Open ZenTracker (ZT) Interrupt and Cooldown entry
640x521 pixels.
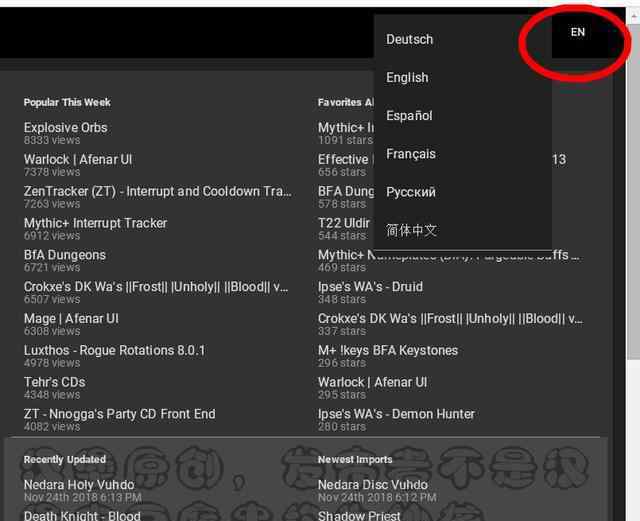pyautogui.click(x=158, y=191)
